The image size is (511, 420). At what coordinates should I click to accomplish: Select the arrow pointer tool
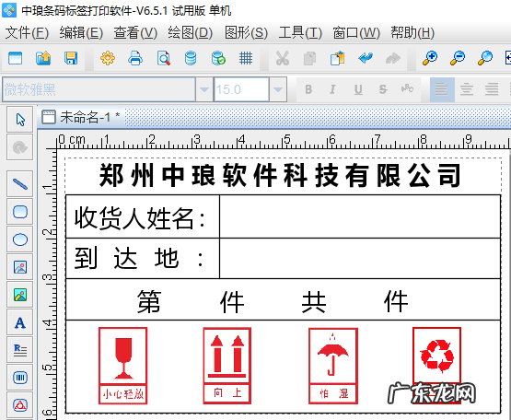[x=20, y=120]
